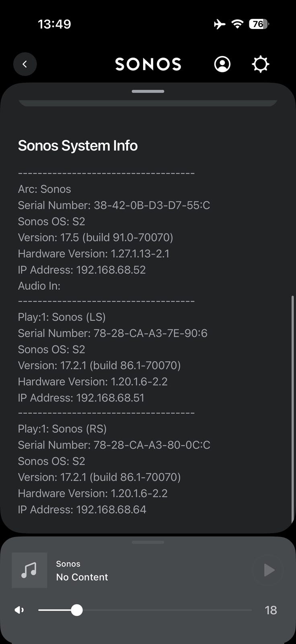Tap the SONOS logo in header
296x644 pixels.
[148, 64]
